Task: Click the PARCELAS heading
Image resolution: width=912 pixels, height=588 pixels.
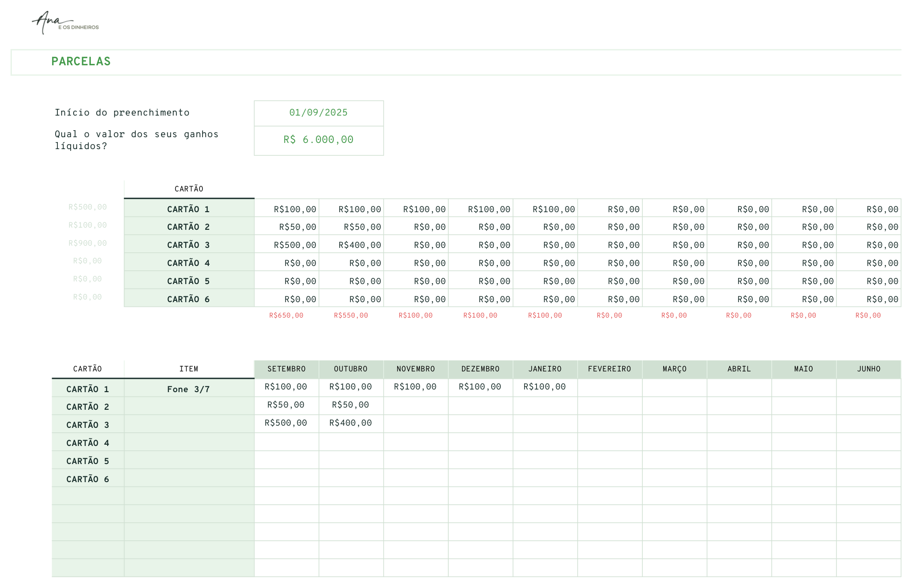Action: [81, 62]
